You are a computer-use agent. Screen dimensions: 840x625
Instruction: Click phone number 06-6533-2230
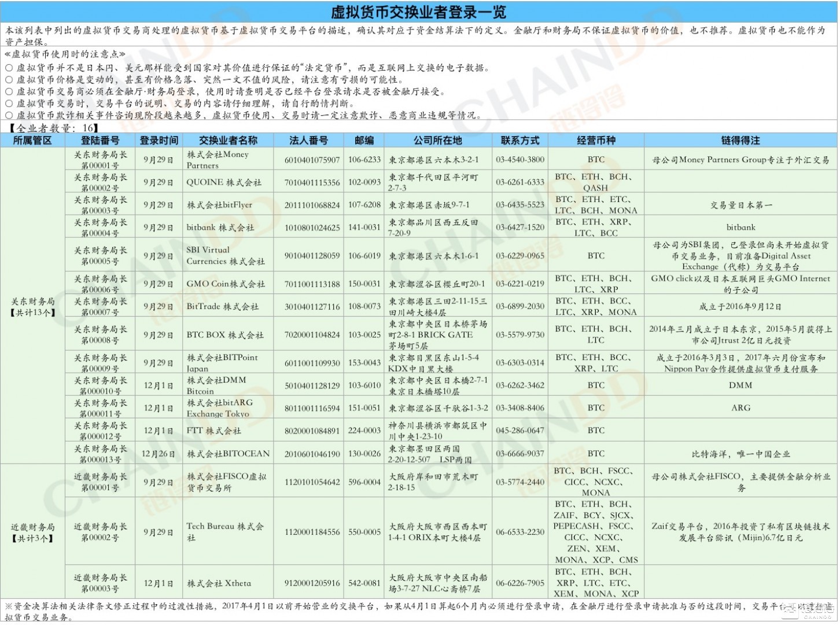point(520,532)
